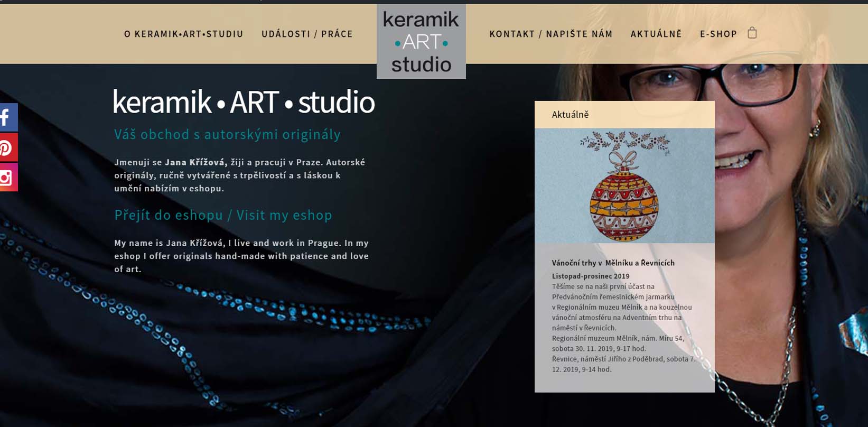This screenshot has width=868, height=427.
Task: Open UDÁLOSTI / PRÁCE menu item
Action: pyautogui.click(x=307, y=34)
